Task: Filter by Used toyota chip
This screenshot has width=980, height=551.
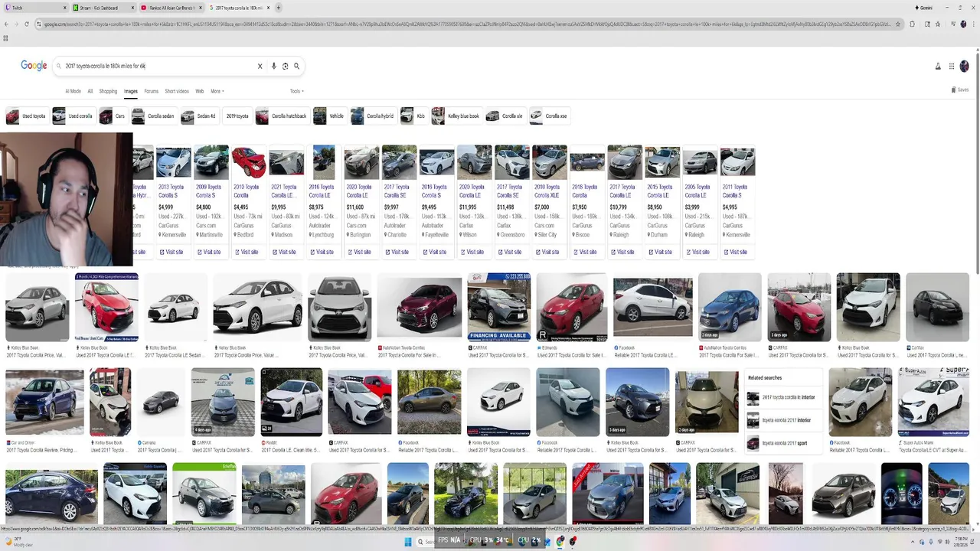Action: [26, 116]
